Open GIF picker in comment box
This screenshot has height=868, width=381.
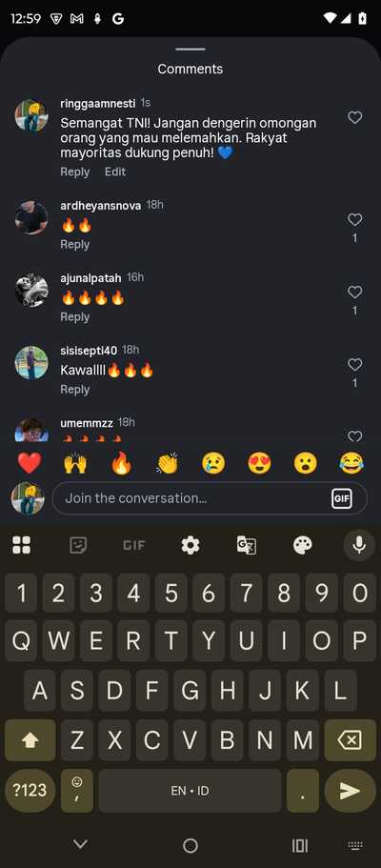(x=342, y=498)
